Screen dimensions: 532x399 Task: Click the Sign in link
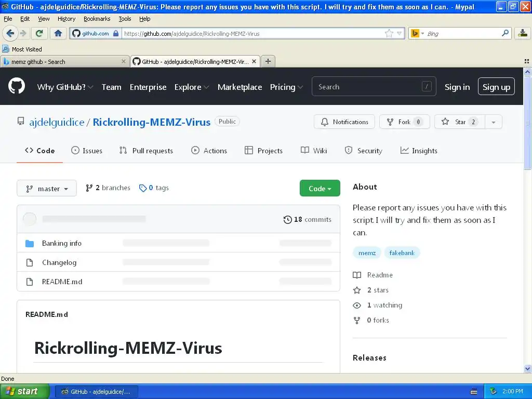pos(457,87)
